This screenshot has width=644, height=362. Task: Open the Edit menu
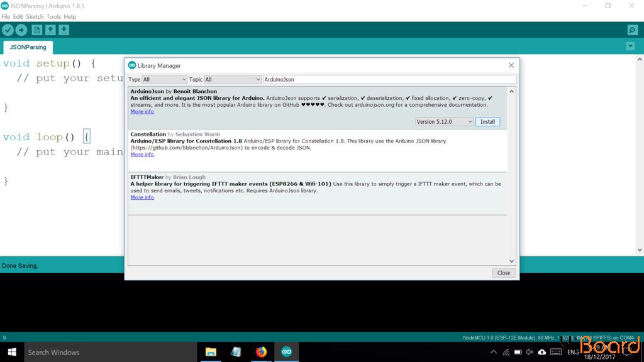click(18, 17)
